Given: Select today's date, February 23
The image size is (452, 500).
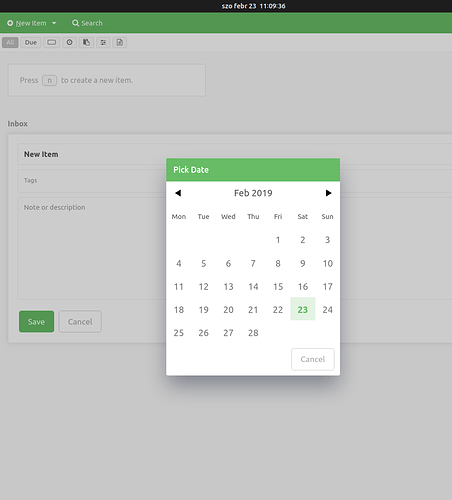Looking at the screenshot, I should (x=303, y=310).
